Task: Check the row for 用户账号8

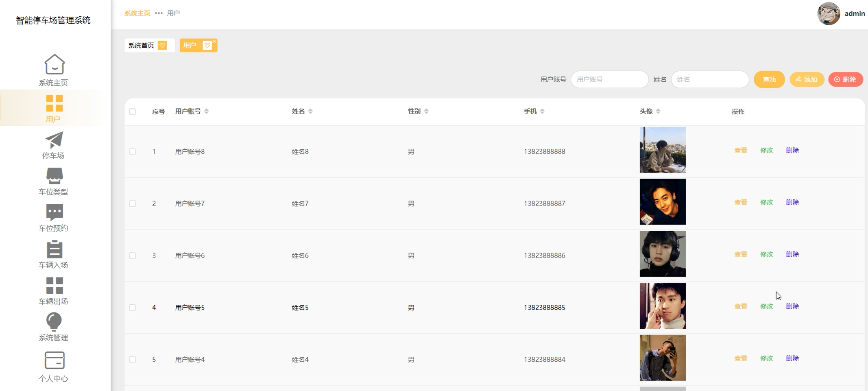Action: [x=133, y=151]
